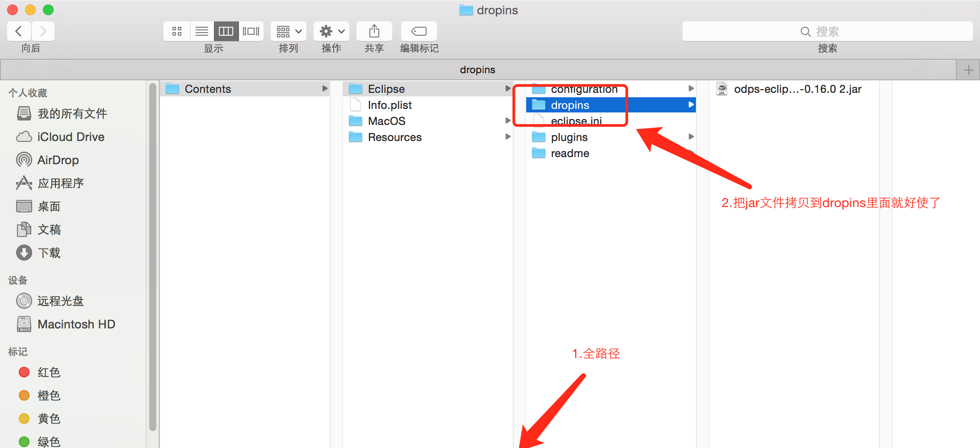980x448 pixels.
Task: Go back with the left chevron button
Action: (19, 31)
